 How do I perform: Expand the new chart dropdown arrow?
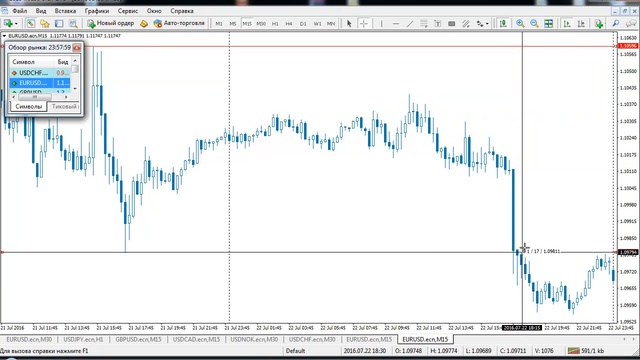[16, 24]
